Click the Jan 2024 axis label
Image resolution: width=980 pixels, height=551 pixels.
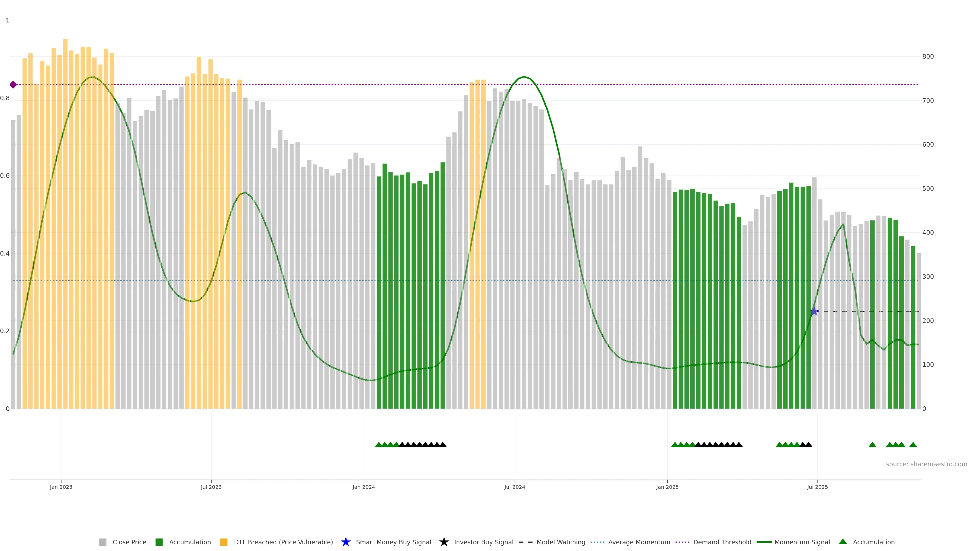click(363, 487)
